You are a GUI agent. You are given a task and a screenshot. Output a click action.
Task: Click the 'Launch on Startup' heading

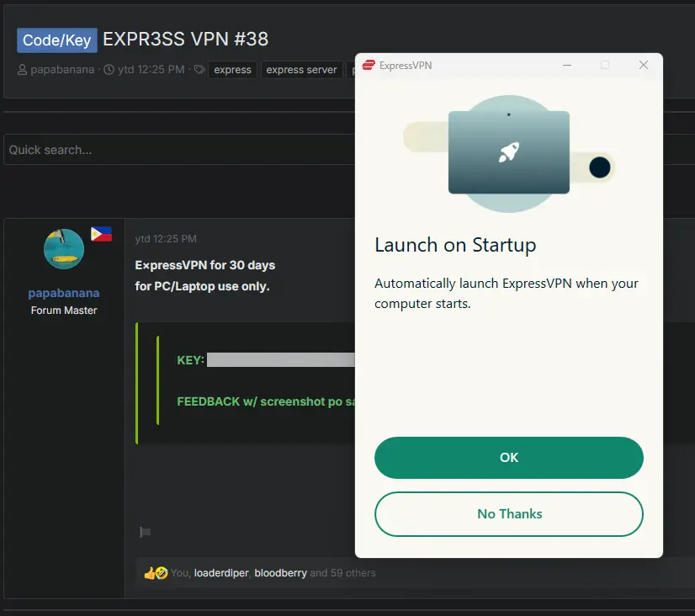pos(455,245)
